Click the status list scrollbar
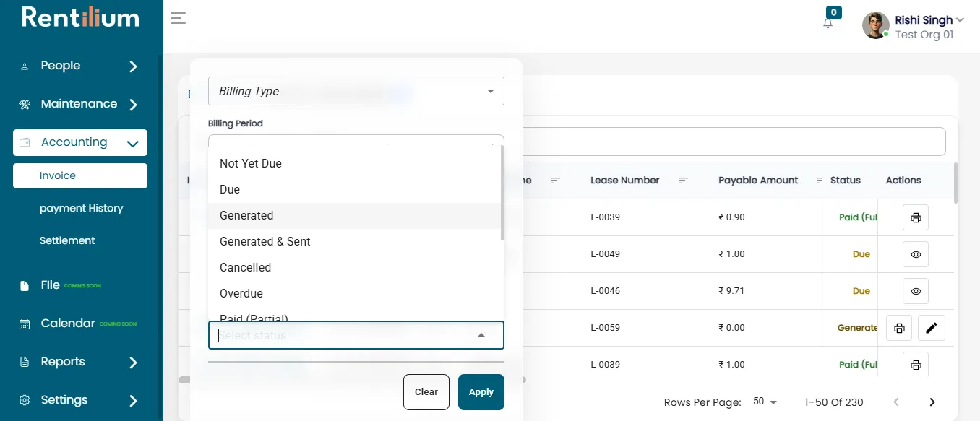 pos(502,194)
